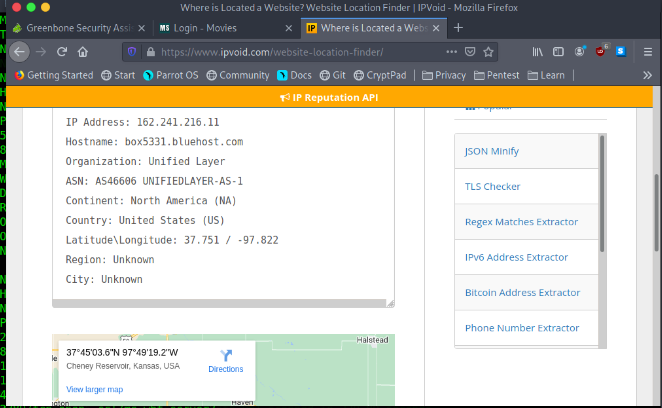Go to the Firefox home page
The image size is (662, 408).
(83, 51)
